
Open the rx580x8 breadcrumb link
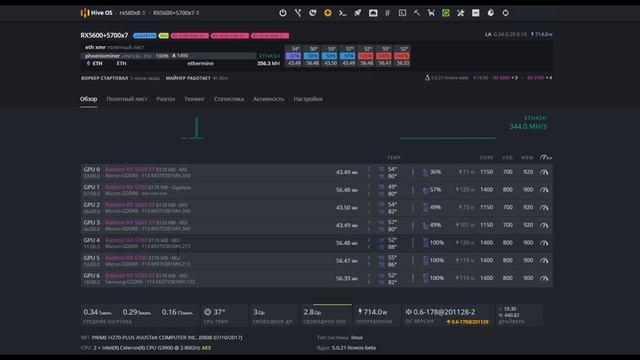(132, 13)
